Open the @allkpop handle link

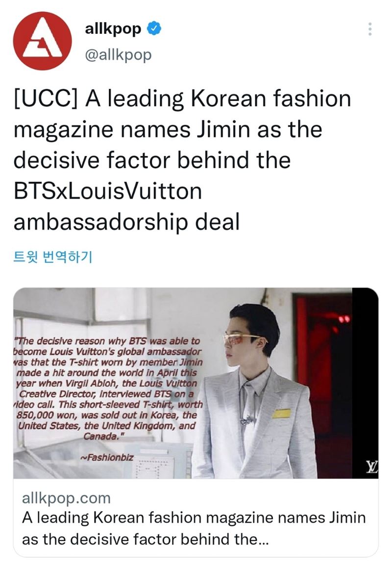(x=118, y=55)
